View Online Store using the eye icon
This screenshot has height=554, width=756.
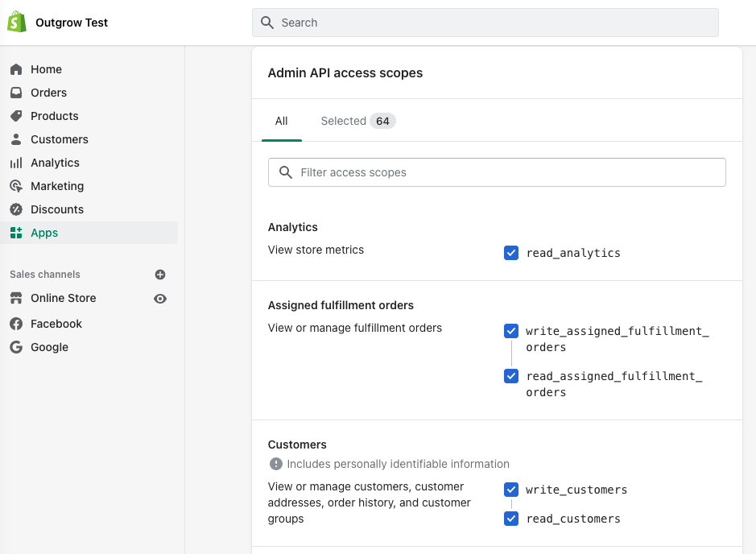click(x=160, y=299)
